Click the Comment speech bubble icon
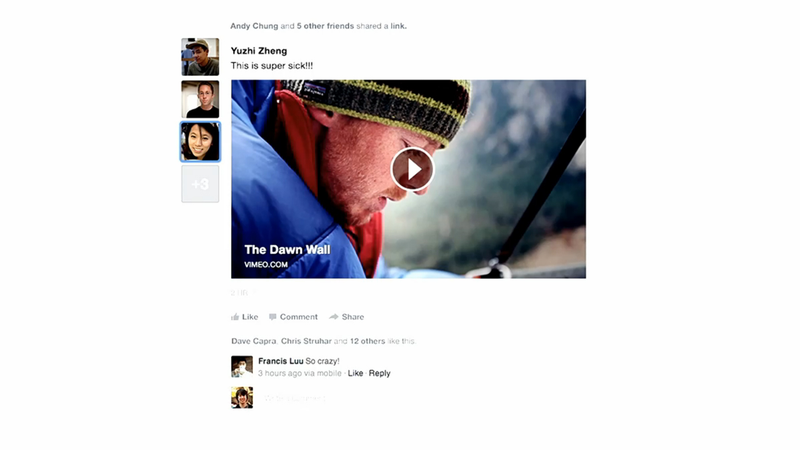 click(272, 317)
